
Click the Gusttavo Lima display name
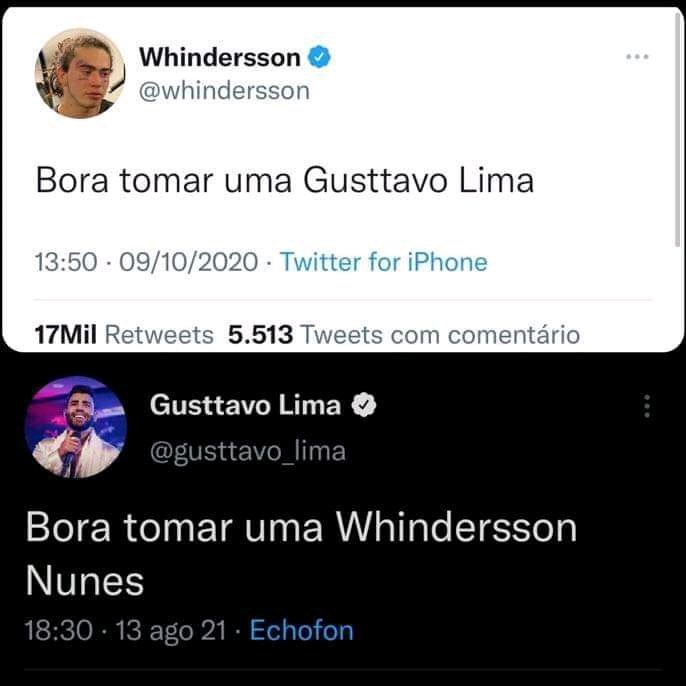tap(245, 405)
